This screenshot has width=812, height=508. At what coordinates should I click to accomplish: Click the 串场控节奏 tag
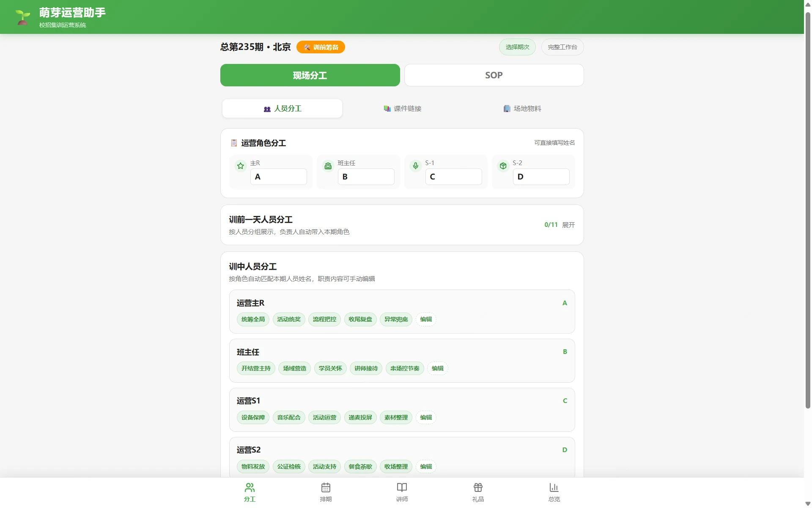coord(405,368)
